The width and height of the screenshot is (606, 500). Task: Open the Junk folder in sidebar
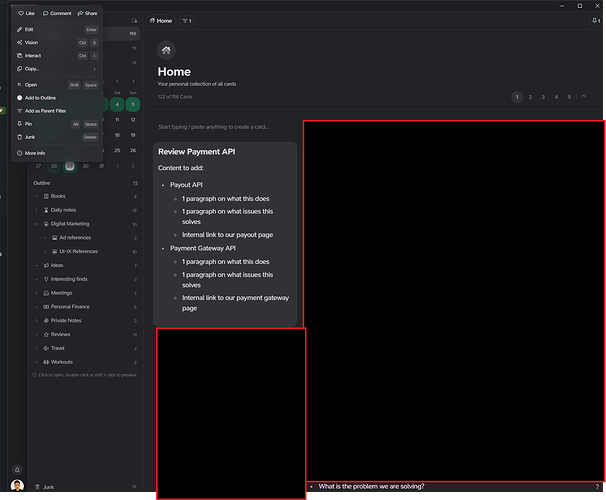tap(86, 487)
